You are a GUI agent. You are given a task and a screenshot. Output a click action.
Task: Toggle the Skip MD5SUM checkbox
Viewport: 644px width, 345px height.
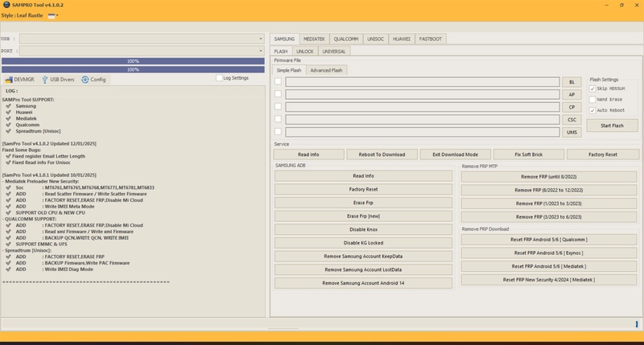592,88
